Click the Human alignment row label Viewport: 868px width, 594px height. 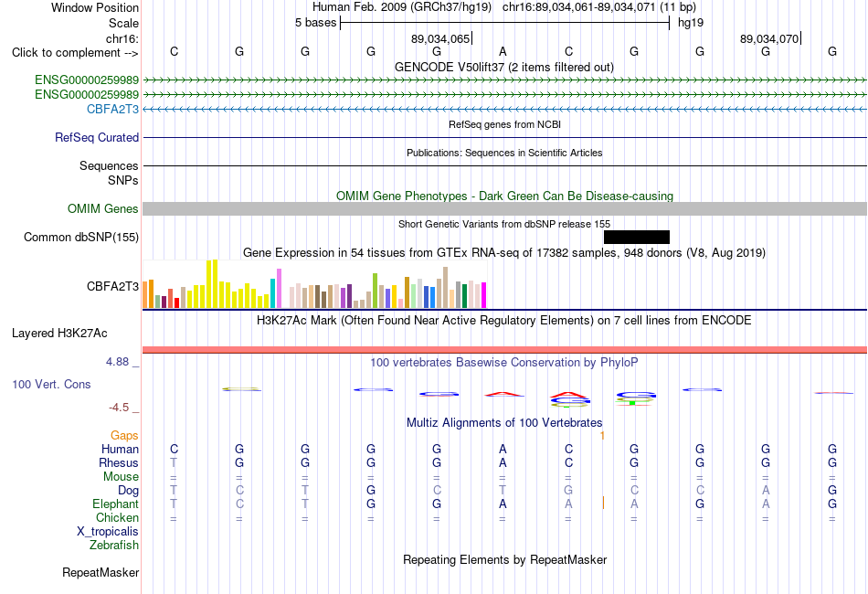coord(120,449)
